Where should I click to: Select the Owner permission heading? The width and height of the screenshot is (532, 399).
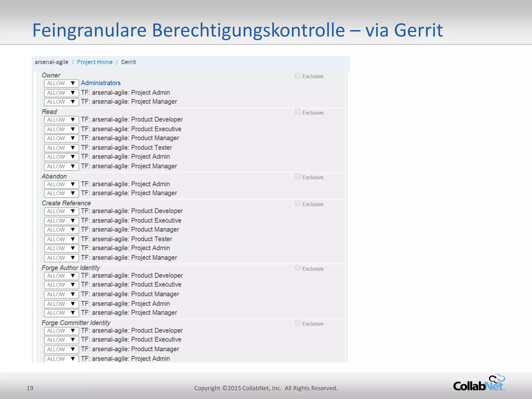(x=51, y=75)
